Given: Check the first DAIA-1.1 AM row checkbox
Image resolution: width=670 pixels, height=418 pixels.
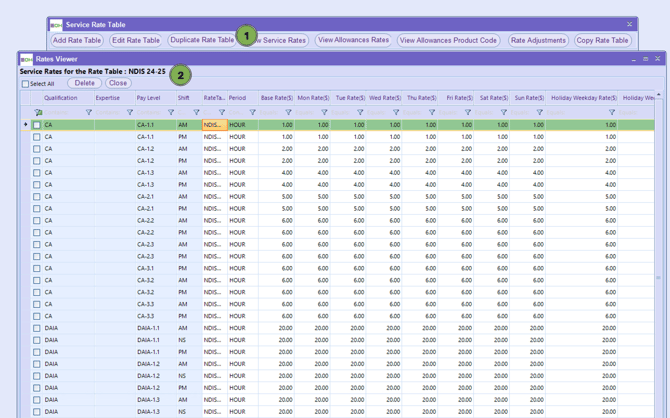Looking at the screenshot, I should coord(37,328).
